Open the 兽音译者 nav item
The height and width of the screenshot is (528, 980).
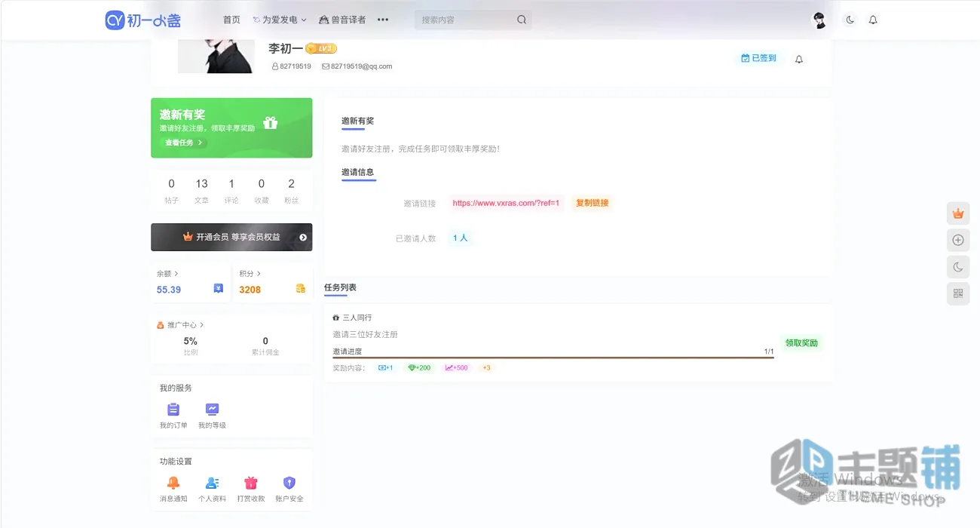342,20
